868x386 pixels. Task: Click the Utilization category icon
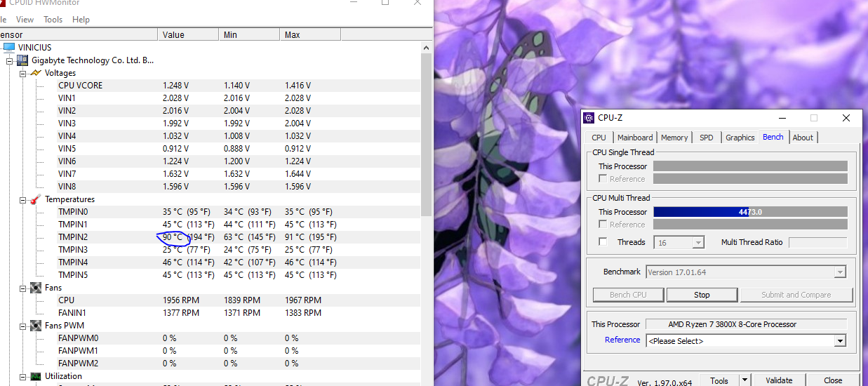click(36, 376)
